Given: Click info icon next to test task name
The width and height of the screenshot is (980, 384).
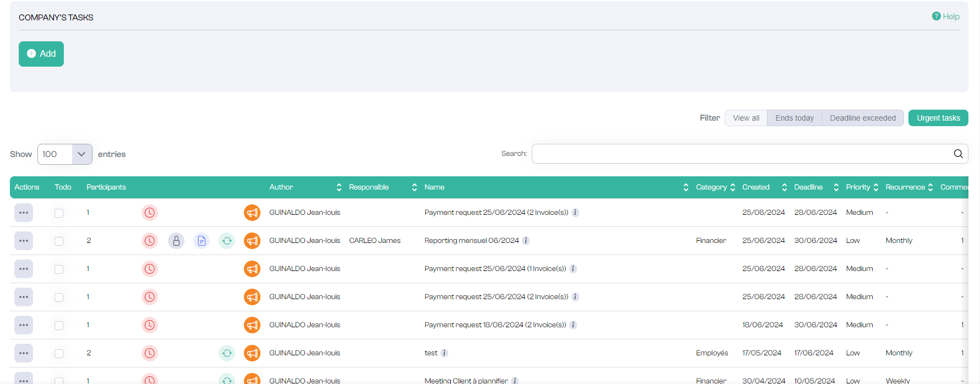Looking at the screenshot, I should pos(444,353).
